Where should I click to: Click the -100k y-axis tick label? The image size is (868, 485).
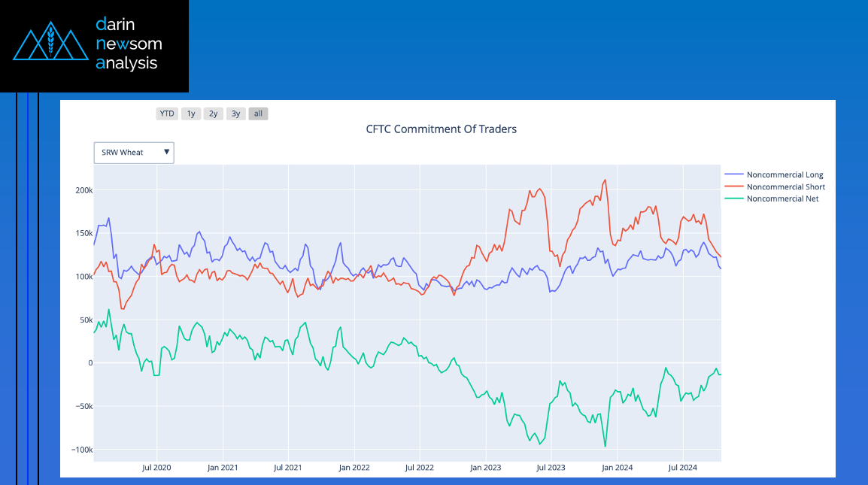click(82, 450)
